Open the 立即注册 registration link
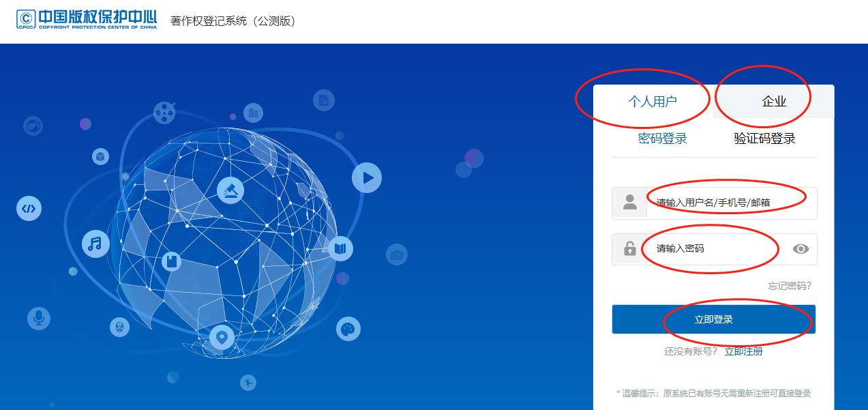The width and height of the screenshot is (868, 410). click(743, 351)
